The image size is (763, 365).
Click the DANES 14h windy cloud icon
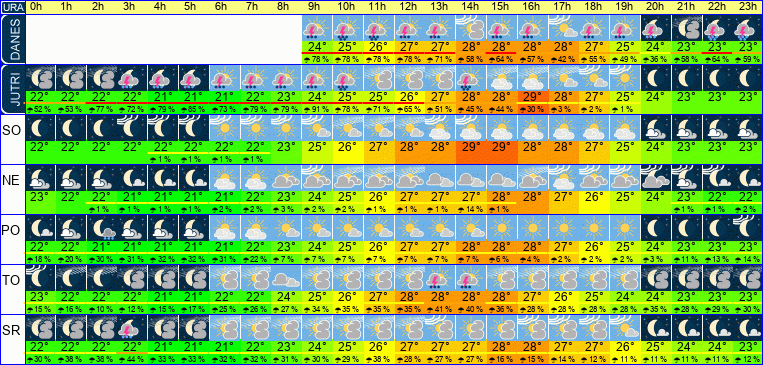[x=471, y=28]
